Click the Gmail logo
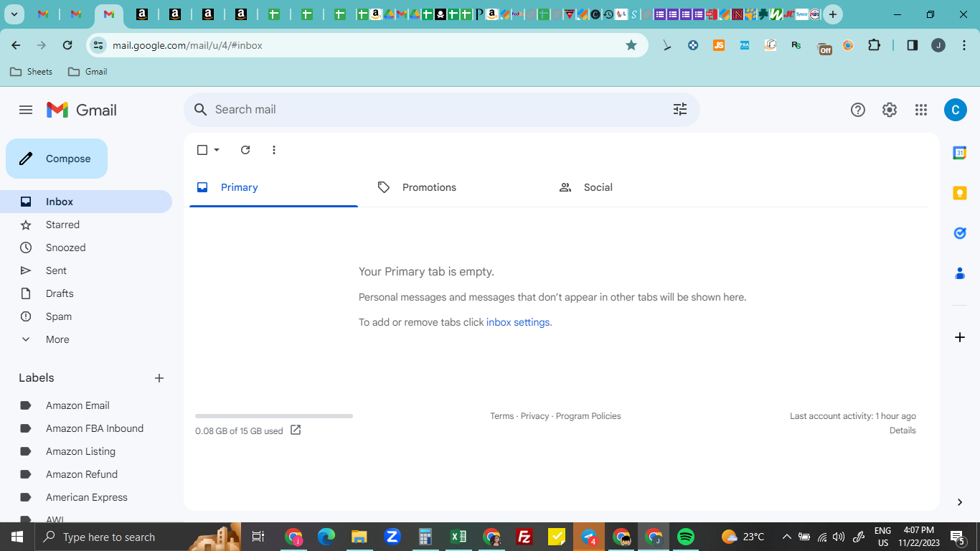This screenshot has width=980, height=551. [x=82, y=110]
